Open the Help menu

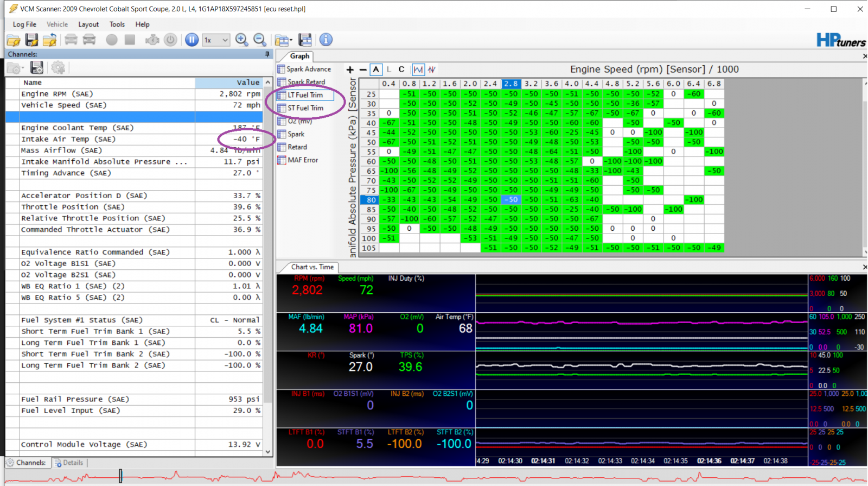[x=142, y=24]
